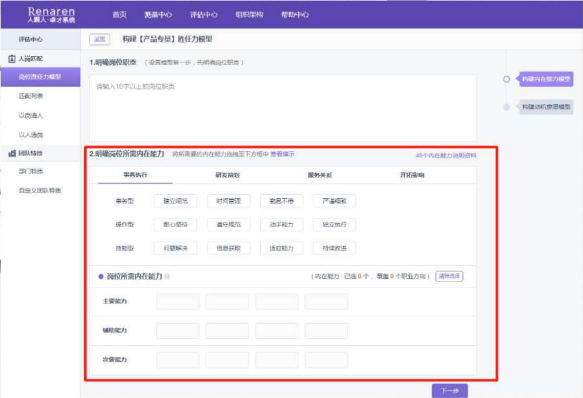Select 匹配列表 in the sidebar

point(30,96)
